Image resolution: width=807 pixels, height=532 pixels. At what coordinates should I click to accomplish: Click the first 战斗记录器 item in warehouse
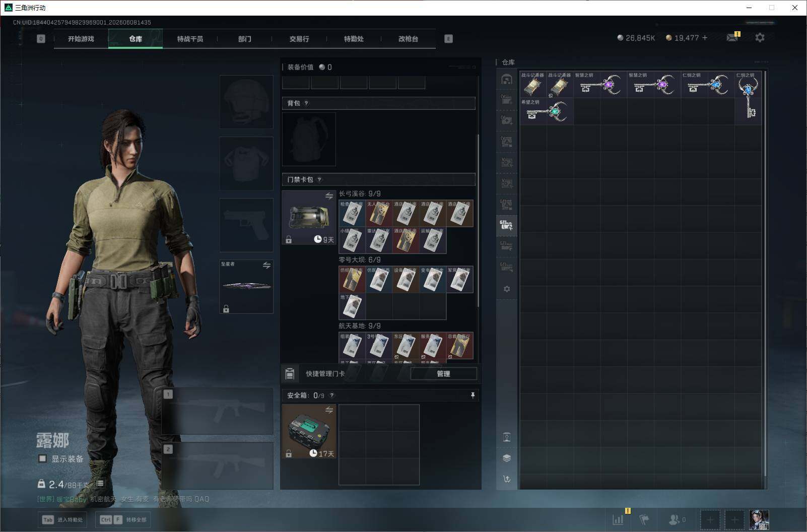click(x=533, y=84)
